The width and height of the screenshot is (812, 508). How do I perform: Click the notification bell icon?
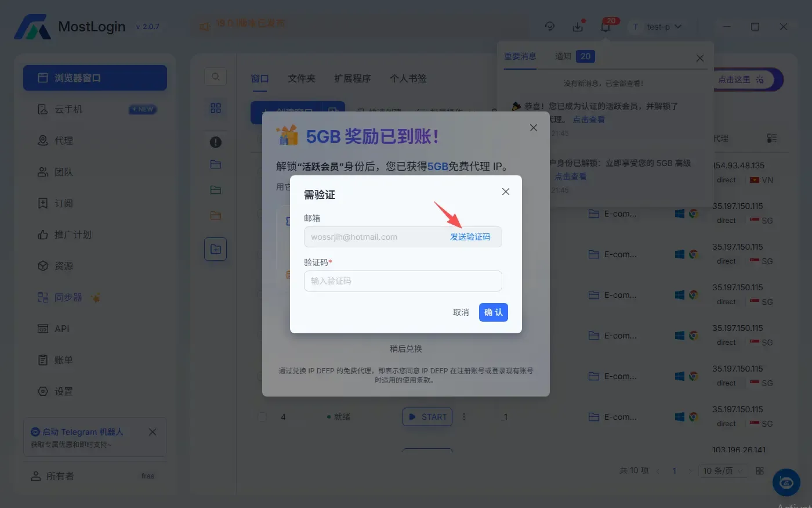tap(606, 27)
